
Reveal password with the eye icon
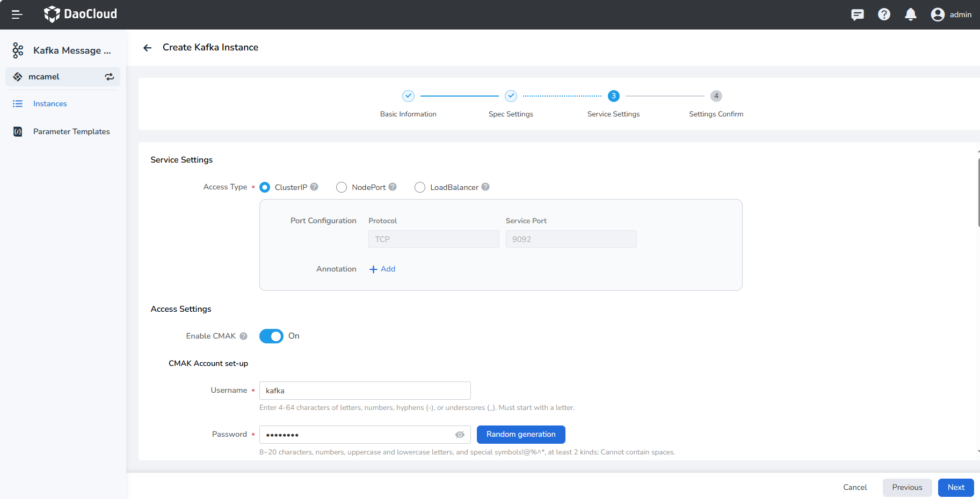(460, 435)
